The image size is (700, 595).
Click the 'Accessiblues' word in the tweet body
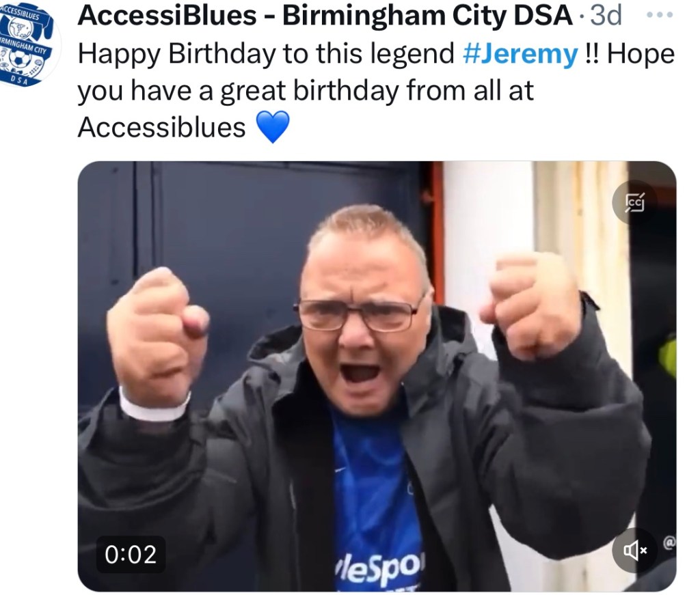tap(161, 128)
